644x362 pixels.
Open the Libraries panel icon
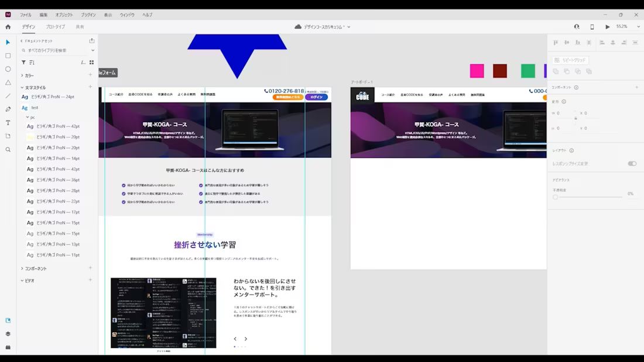pyautogui.click(x=8, y=320)
